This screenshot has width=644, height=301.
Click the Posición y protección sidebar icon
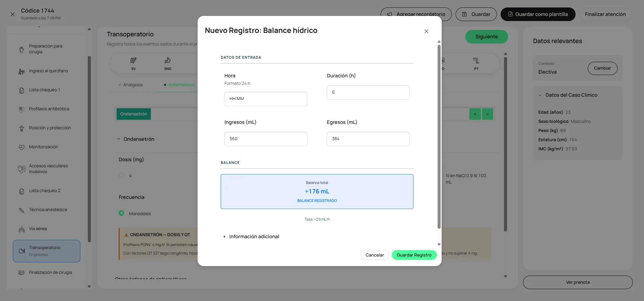(22, 128)
